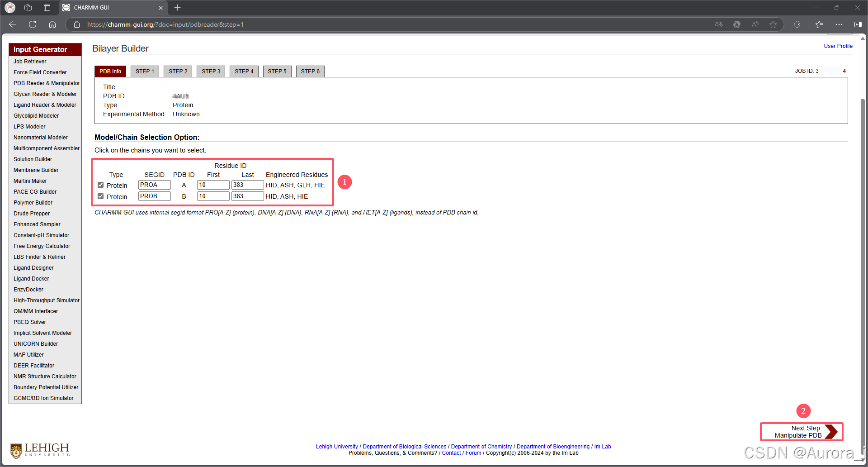Switch to the PDB Info tab

(x=110, y=71)
